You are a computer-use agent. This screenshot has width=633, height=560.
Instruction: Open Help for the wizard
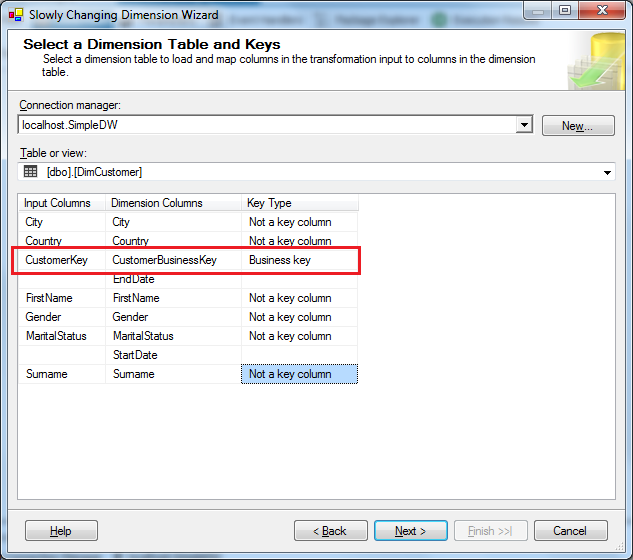click(61, 531)
